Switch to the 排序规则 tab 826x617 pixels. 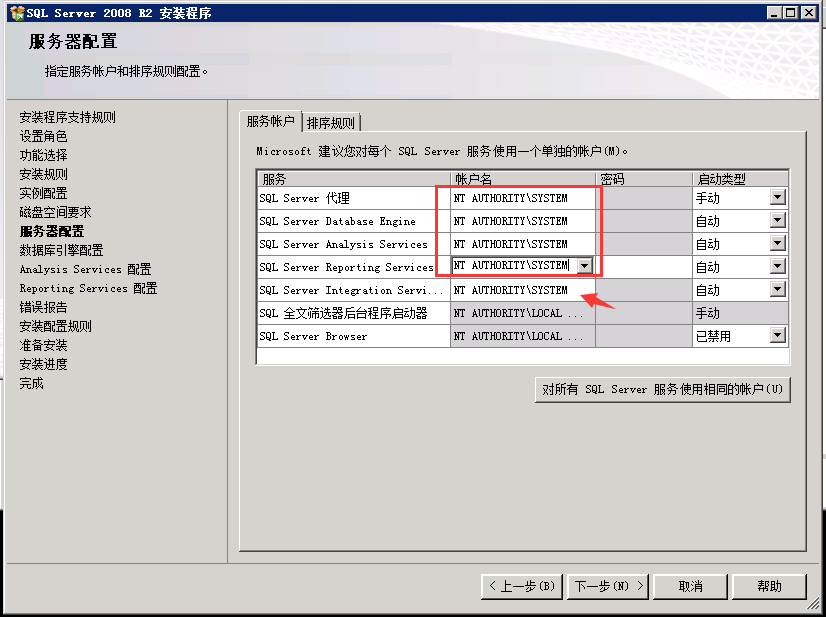tap(331, 123)
